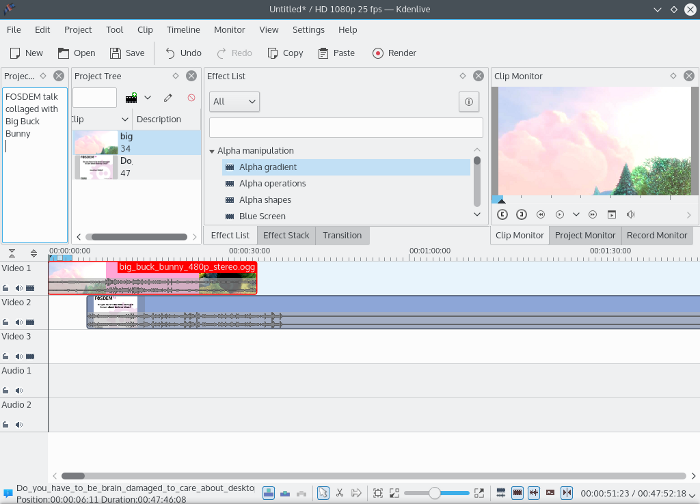The width and height of the screenshot is (700, 504).
Task: Open the add clip dropdown arrow
Action: coord(148,97)
